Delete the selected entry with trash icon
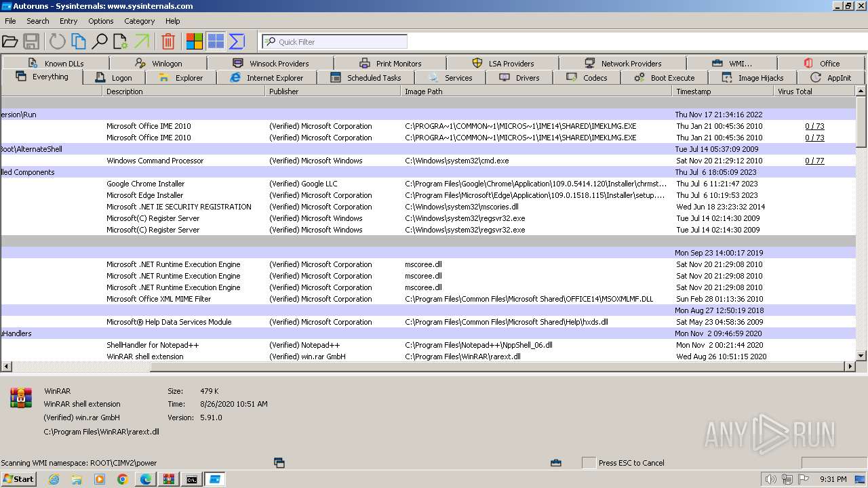This screenshot has height=488, width=868. (168, 41)
